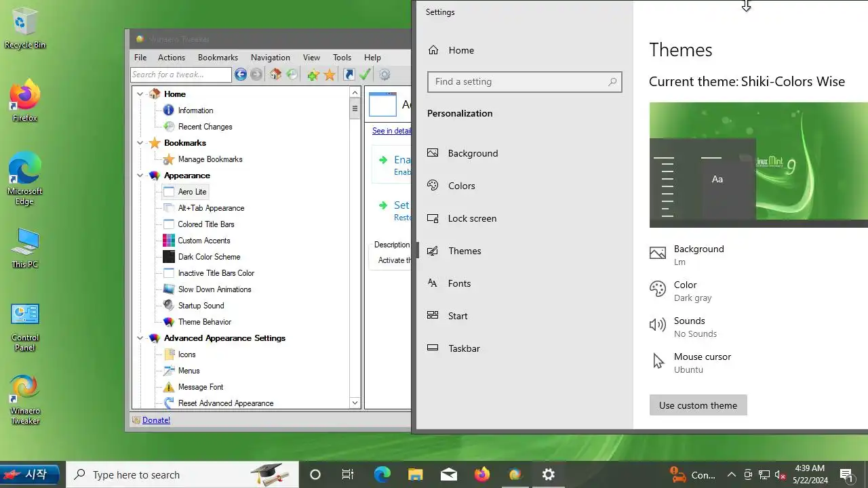The width and height of the screenshot is (868, 488).
Task: Click the Meet Now camera tray icon
Action: (748, 474)
